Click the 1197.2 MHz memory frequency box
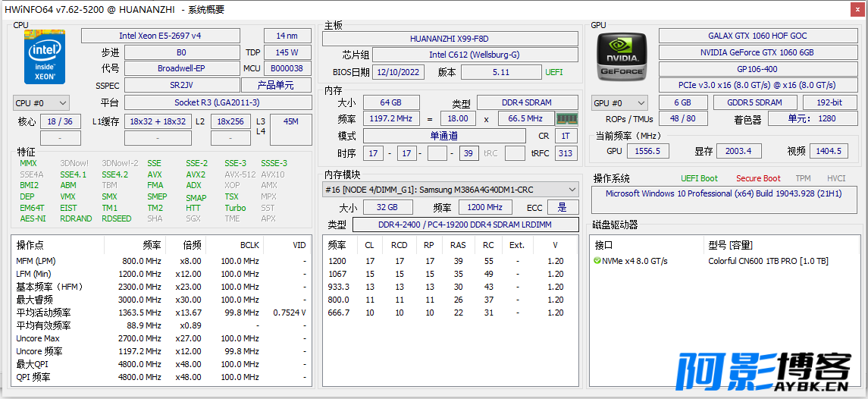Image resolution: width=868 pixels, height=399 pixels. (x=391, y=118)
